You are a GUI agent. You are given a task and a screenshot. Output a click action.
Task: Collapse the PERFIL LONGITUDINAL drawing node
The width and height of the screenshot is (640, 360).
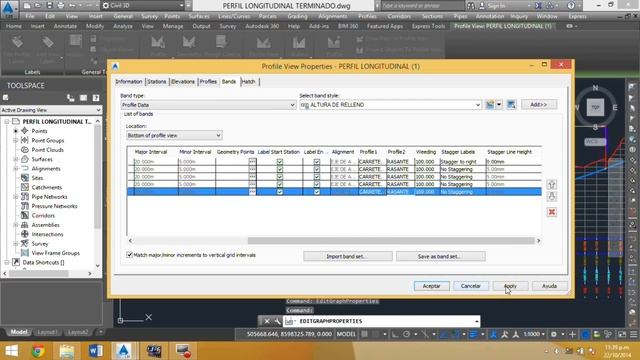(x=7, y=122)
